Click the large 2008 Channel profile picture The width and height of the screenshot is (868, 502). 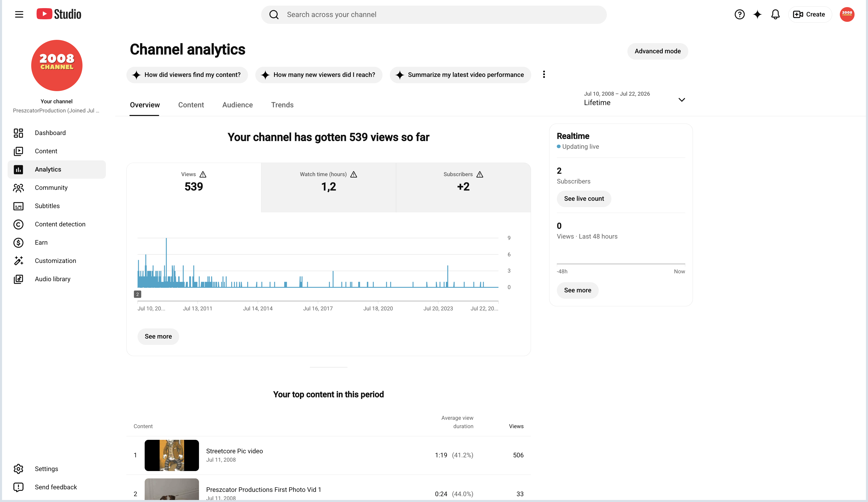click(x=57, y=65)
